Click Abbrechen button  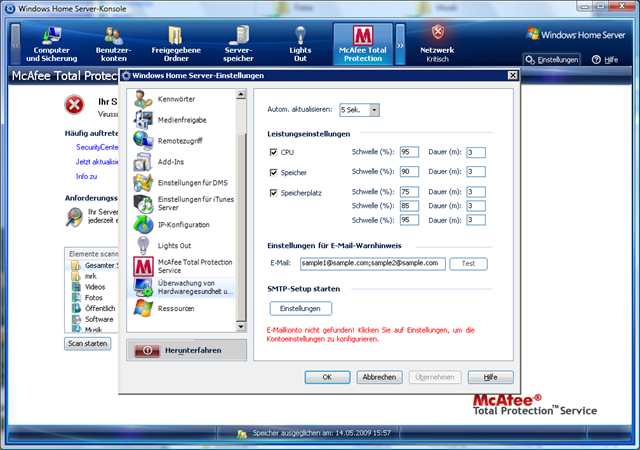tap(379, 377)
